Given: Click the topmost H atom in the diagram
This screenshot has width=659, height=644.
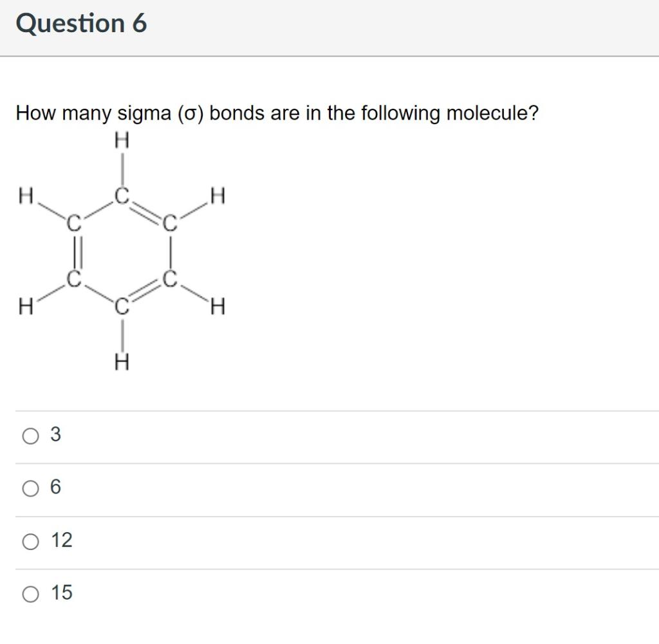Looking at the screenshot, I should click(122, 139).
